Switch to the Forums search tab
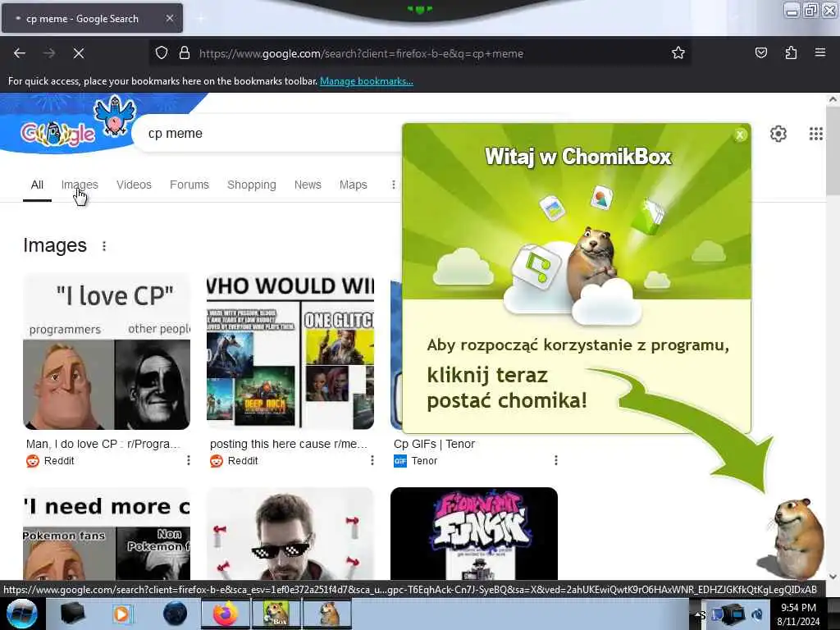 (189, 185)
